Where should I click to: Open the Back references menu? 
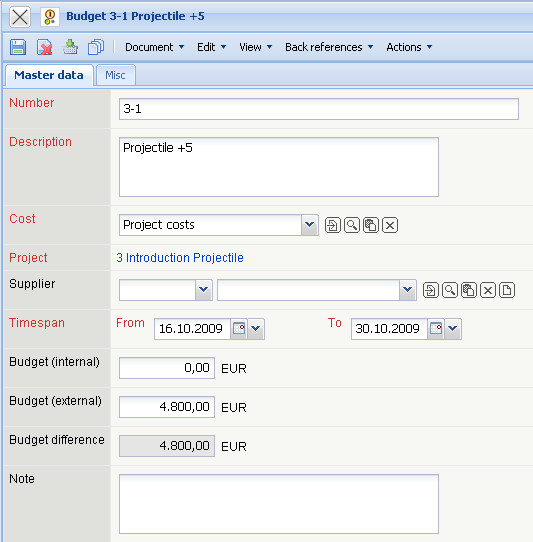click(329, 47)
